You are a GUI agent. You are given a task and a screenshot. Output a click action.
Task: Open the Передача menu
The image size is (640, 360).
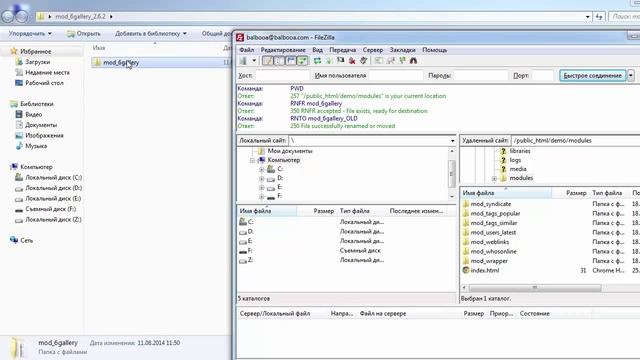tap(342, 50)
